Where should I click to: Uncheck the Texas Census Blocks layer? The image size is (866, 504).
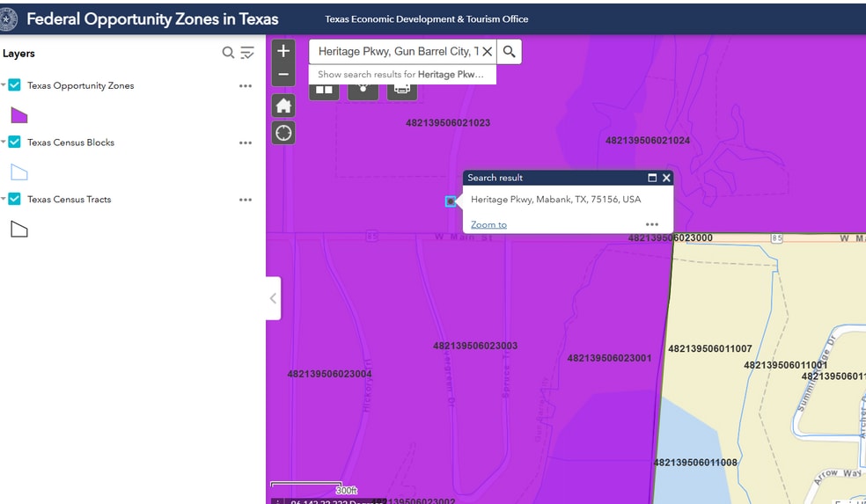15,142
